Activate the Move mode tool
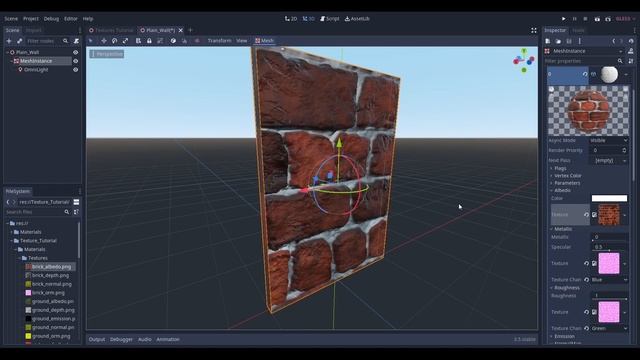The height and width of the screenshot is (360, 640). [x=104, y=40]
